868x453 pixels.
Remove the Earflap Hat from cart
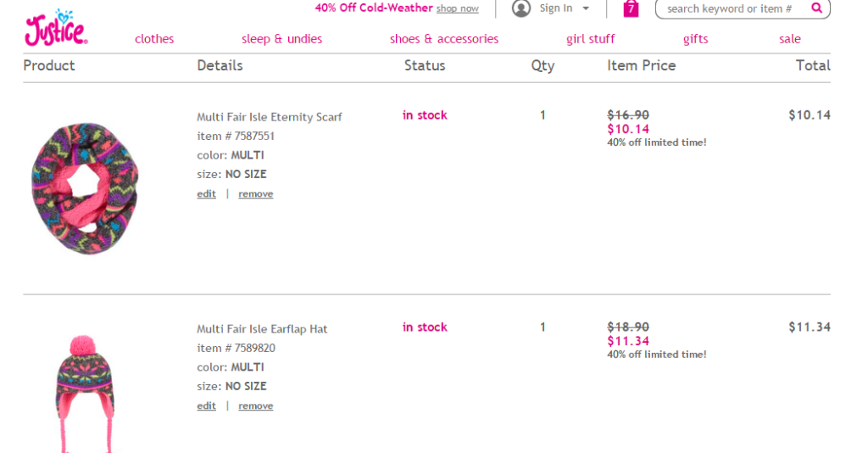256,406
